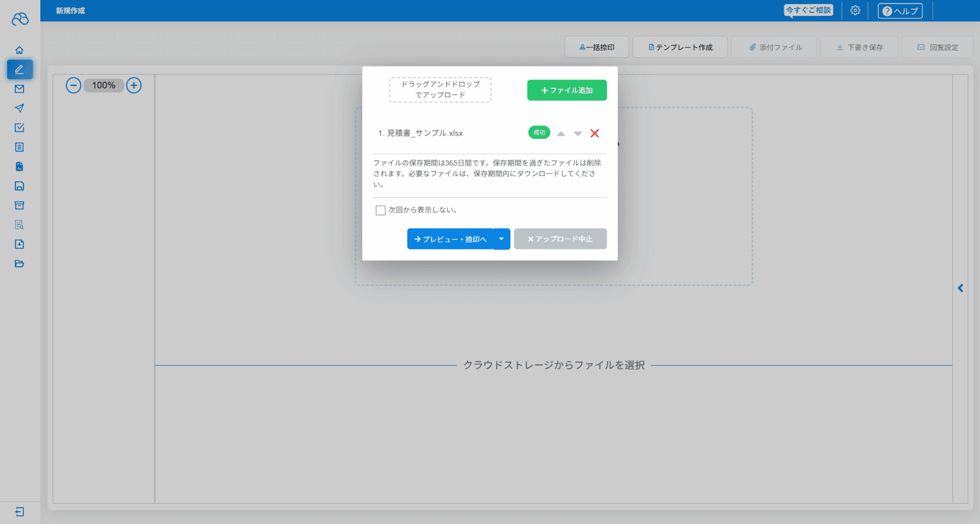Screen dimensions: 980x524
Task: Click the プレビュー・捺印へ button
Action: 450,239
